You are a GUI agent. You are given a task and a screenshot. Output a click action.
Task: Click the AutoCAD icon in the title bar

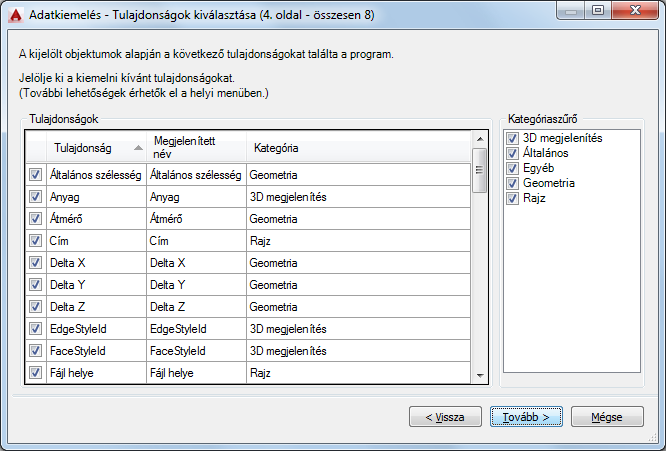pos(15,14)
